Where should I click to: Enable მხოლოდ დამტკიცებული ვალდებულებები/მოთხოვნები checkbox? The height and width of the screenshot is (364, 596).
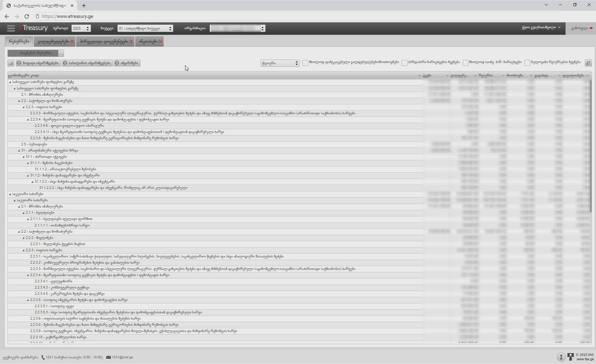pos(305,63)
